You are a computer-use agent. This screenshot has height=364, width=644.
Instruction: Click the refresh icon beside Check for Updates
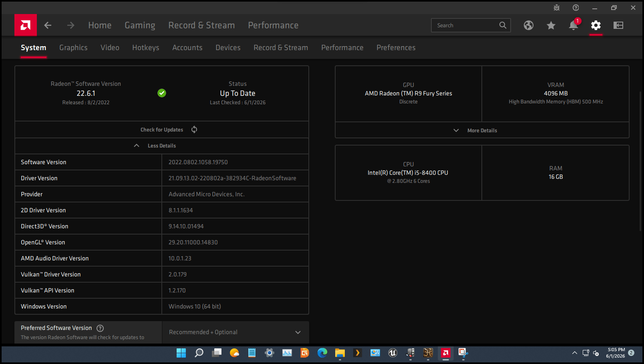[x=194, y=129]
